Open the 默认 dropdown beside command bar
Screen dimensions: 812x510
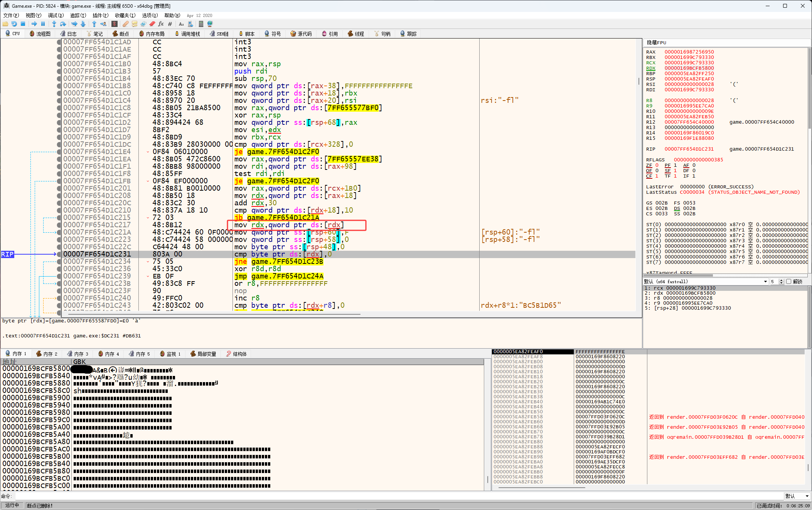[x=797, y=496]
